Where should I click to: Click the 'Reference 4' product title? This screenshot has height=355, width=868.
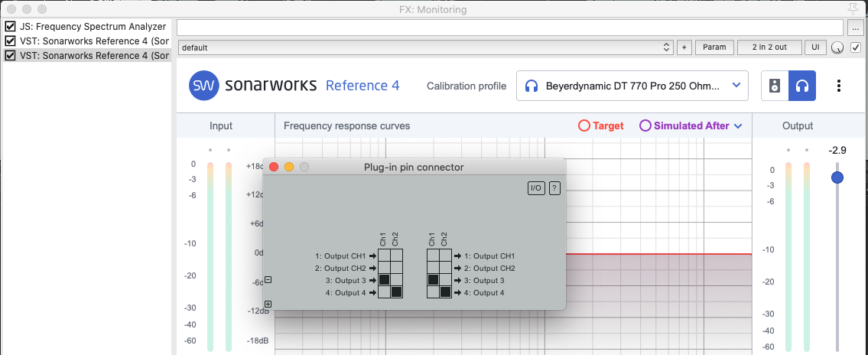(362, 86)
